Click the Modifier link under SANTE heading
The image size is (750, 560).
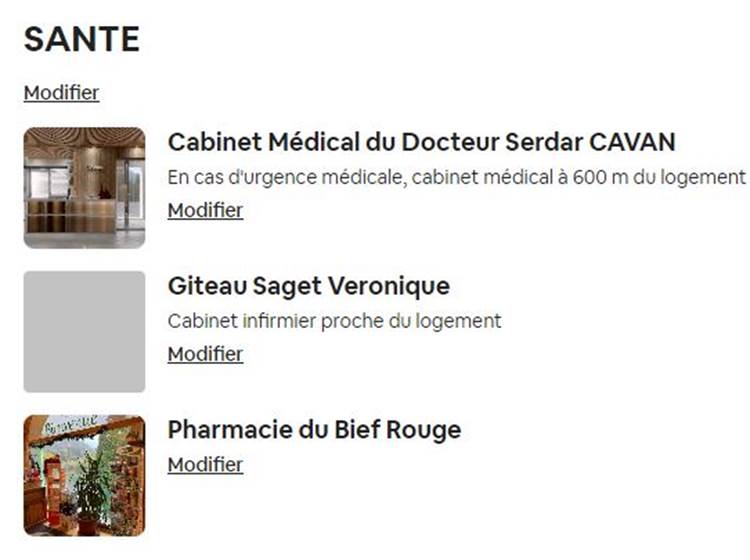coord(62,93)
